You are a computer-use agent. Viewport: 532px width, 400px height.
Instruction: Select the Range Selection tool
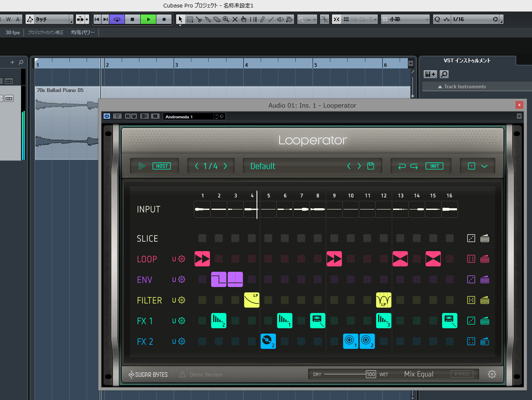click(190, 19)
